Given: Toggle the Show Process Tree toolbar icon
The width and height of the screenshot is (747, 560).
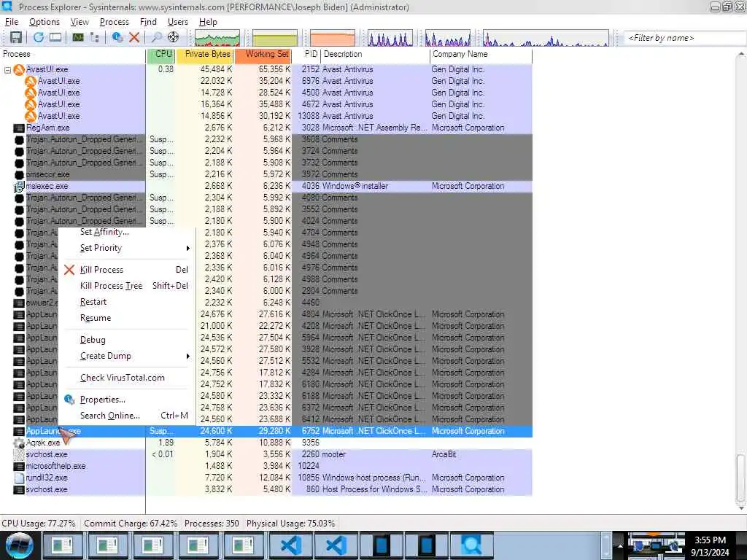Looking at the screenshot, I should 94,37.
